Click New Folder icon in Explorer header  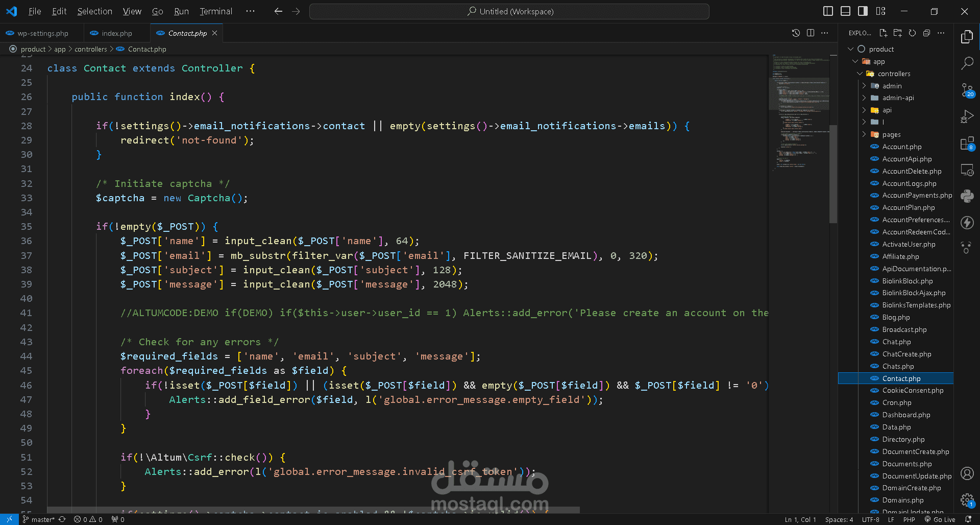(897, 33)
